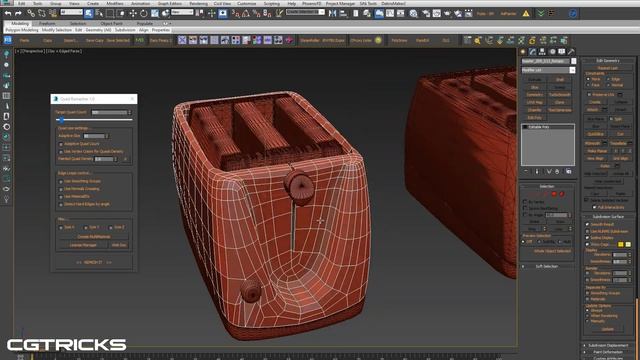Open the reference coordinate system dropdown
The height and width of the screenshot is (360, 640).
(182, 12)
